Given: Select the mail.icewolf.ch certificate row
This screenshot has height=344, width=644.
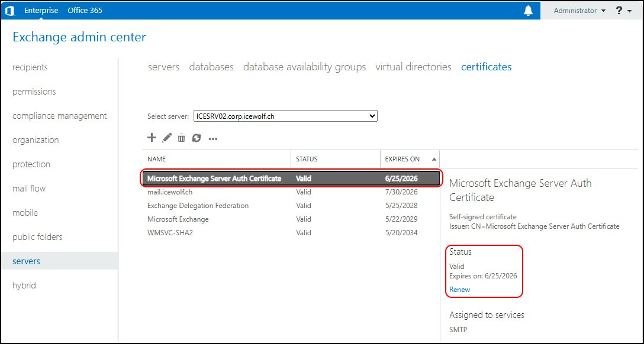Looking at the screenshot, I should [x=291, y=192].
